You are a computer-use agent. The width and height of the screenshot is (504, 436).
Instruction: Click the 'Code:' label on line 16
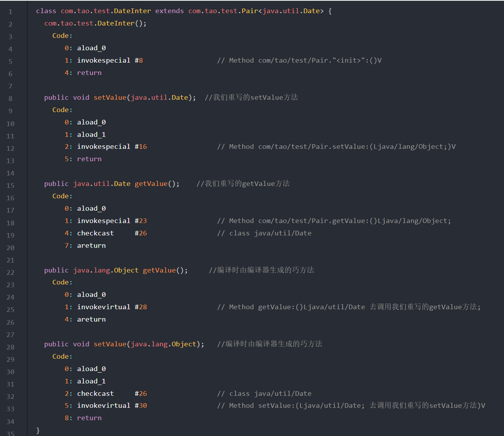(63, 196)
